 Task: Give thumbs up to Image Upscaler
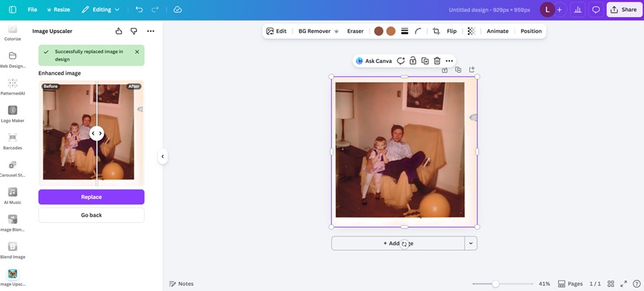[119, 31]
